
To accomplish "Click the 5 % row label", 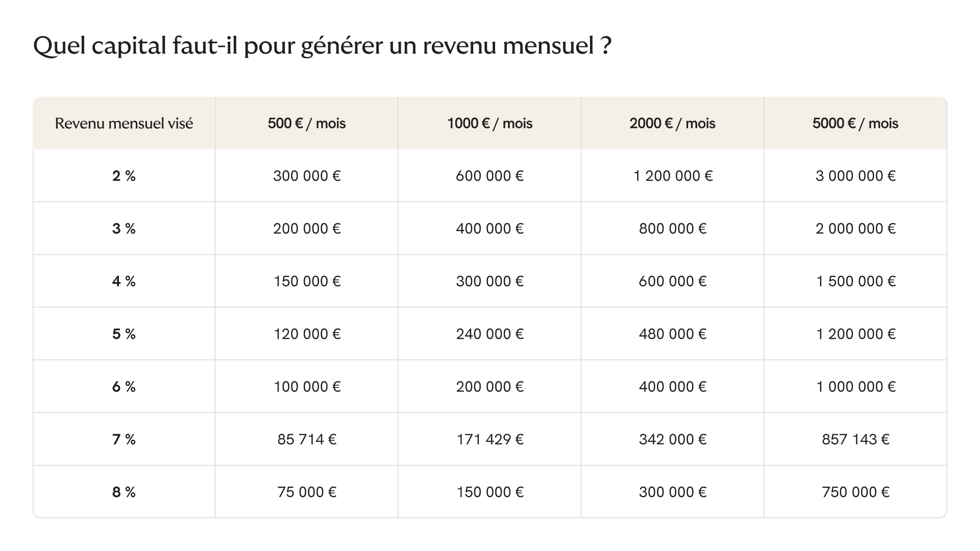I will (x=124, y=334).
